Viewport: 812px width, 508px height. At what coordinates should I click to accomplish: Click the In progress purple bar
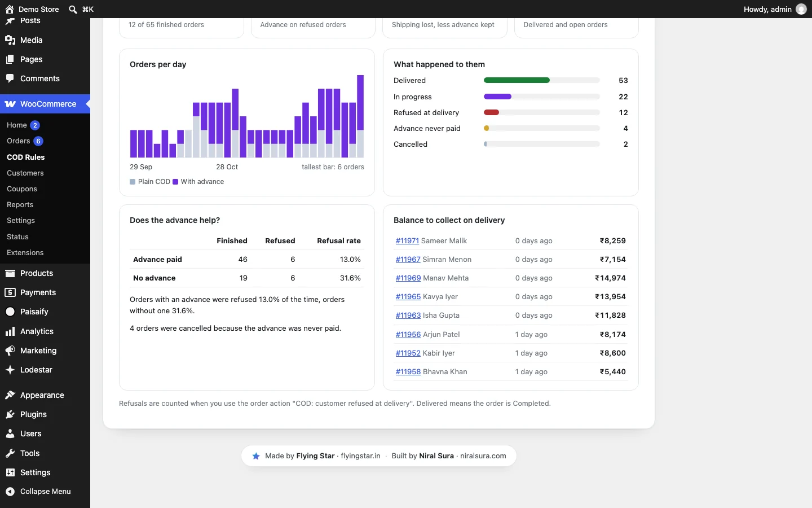[497, 97]
